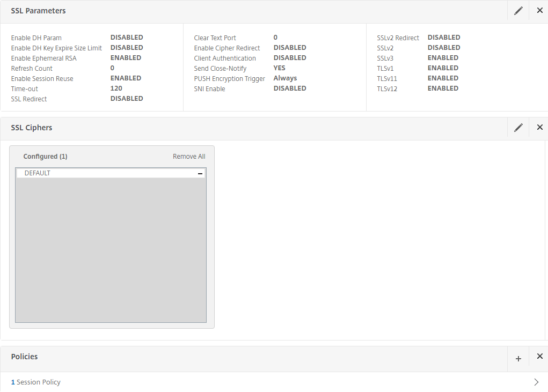The width and height of the screenshot is (548, 392).
Task: Click the Session Policy count number 1
Action: pos(13,382)
